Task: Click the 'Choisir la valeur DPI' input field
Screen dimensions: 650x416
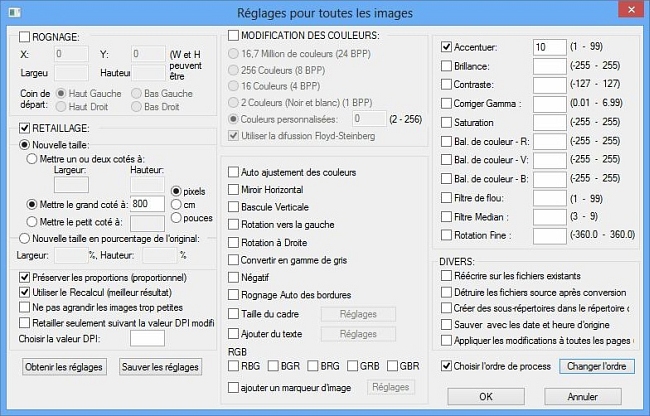Action: coord(147,339)
